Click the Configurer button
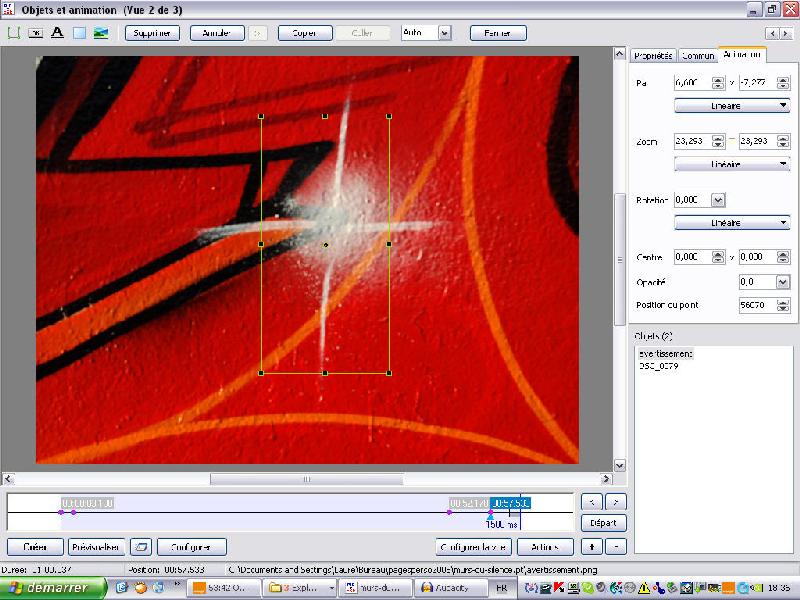Image resolution: width=800 pixels, height=600 pixels. click(192, 547)
